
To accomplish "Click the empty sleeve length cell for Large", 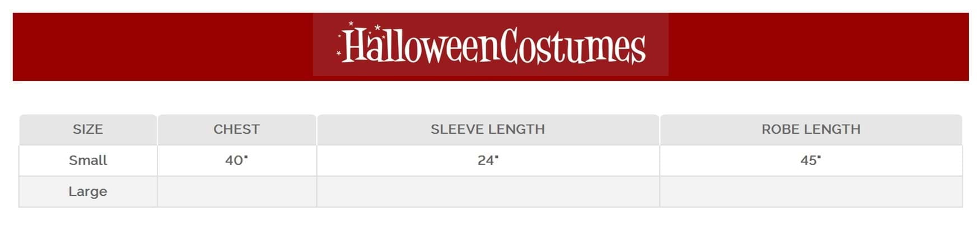I will click(487, 191).
